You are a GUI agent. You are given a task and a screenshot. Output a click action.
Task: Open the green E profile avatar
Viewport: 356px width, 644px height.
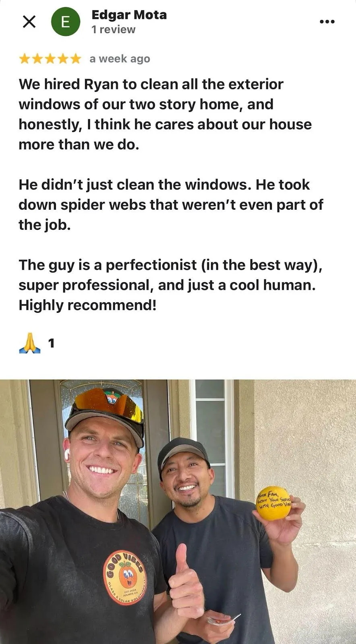(x=66, y=22)
